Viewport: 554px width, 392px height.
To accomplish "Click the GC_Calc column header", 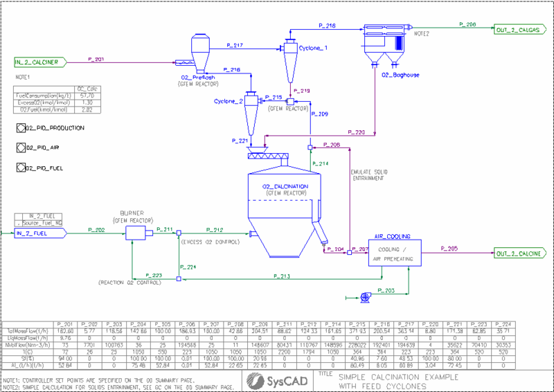I will (x=87, y=89).
